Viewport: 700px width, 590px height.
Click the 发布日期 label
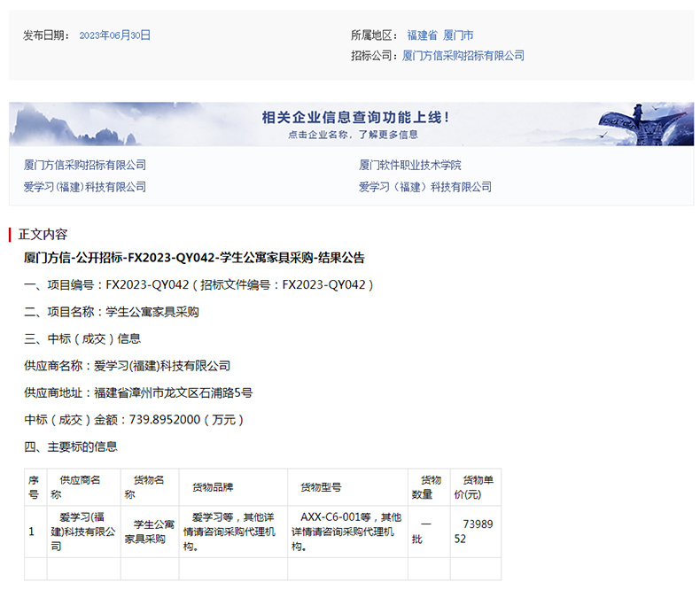(x=46, y=35)
